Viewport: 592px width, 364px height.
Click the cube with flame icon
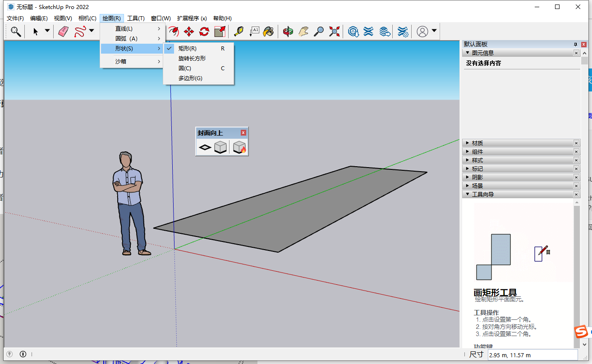[x=239, y=147]
